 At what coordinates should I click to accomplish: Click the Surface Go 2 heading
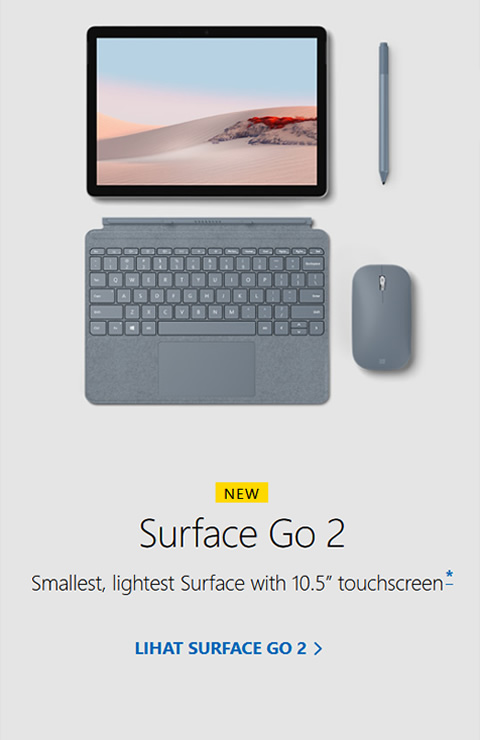point(242,533)
